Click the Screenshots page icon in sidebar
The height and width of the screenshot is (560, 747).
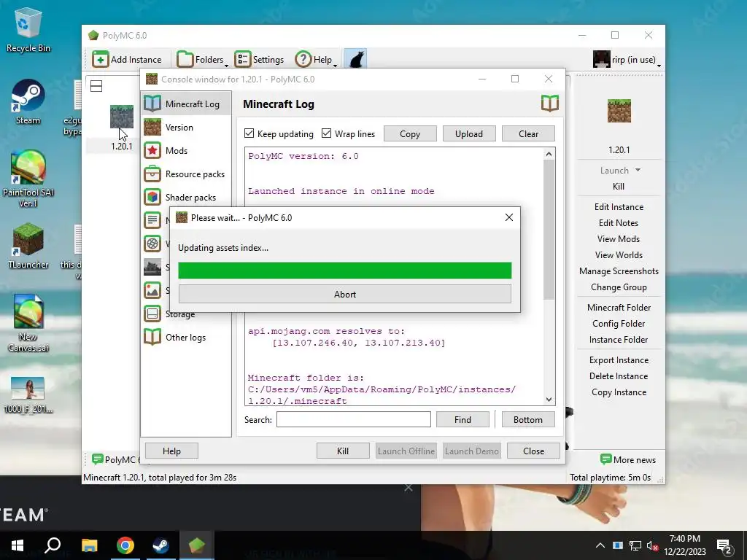click(152, 290)
